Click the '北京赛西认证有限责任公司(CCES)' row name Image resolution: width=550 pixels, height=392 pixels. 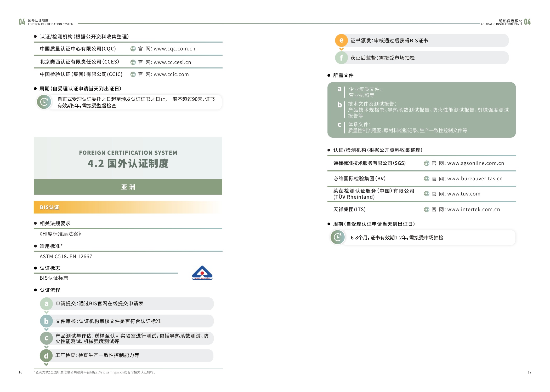pos(79,62)
